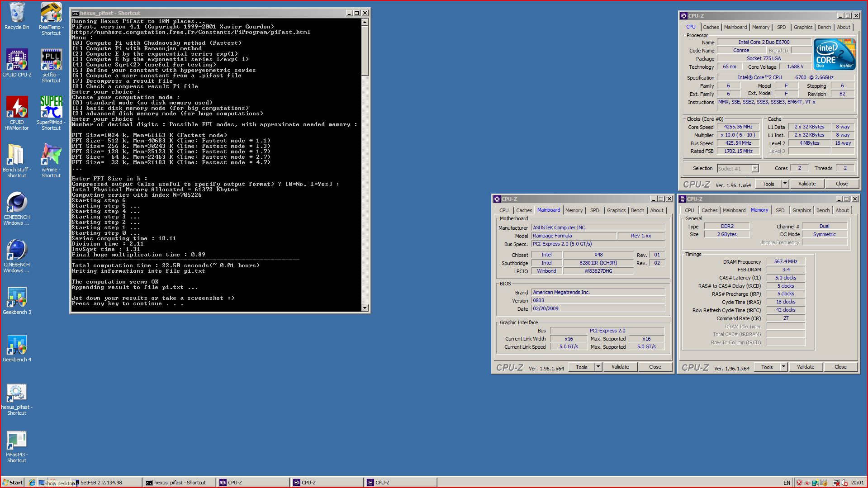Click the CPU-Z icon in Memory window title bar
Image resolution: width=868 pixels, height=488 pixels.
[x=682, y=199]
